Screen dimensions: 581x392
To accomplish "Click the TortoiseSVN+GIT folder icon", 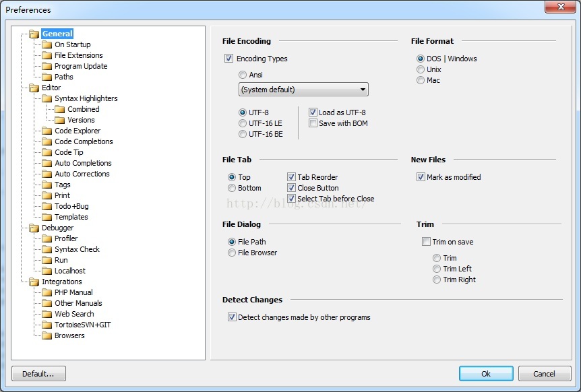I will (x=47, y=325).
